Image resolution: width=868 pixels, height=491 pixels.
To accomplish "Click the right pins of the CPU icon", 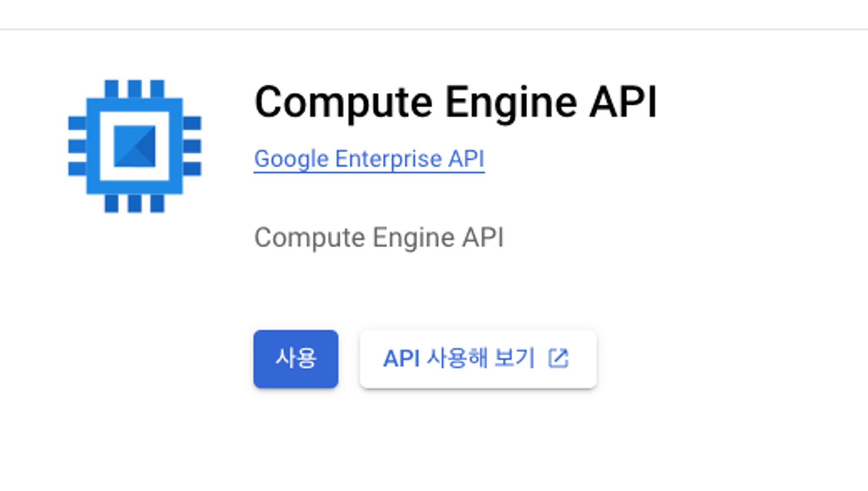I will tap(192, 146).
